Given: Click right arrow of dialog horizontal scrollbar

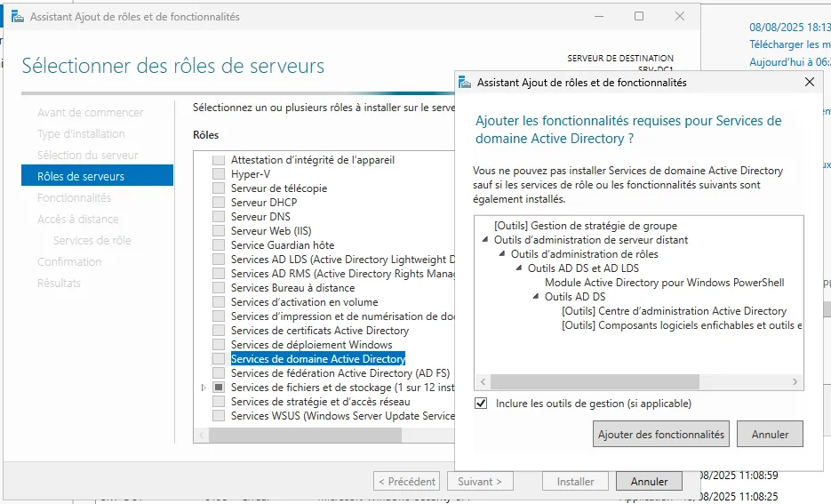Looking at the screenshot, I should click(x=796, y=381).
